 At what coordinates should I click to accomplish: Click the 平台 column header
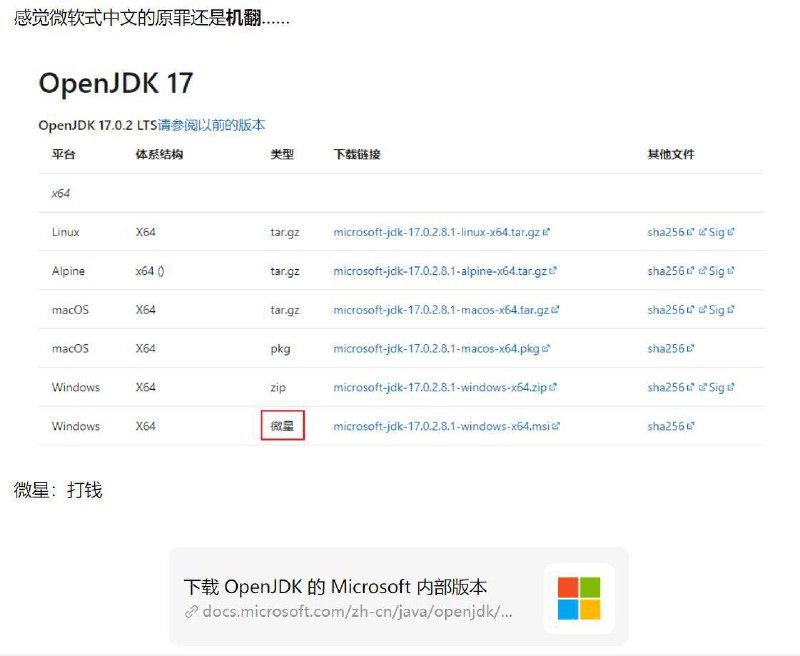click(63, 155)
